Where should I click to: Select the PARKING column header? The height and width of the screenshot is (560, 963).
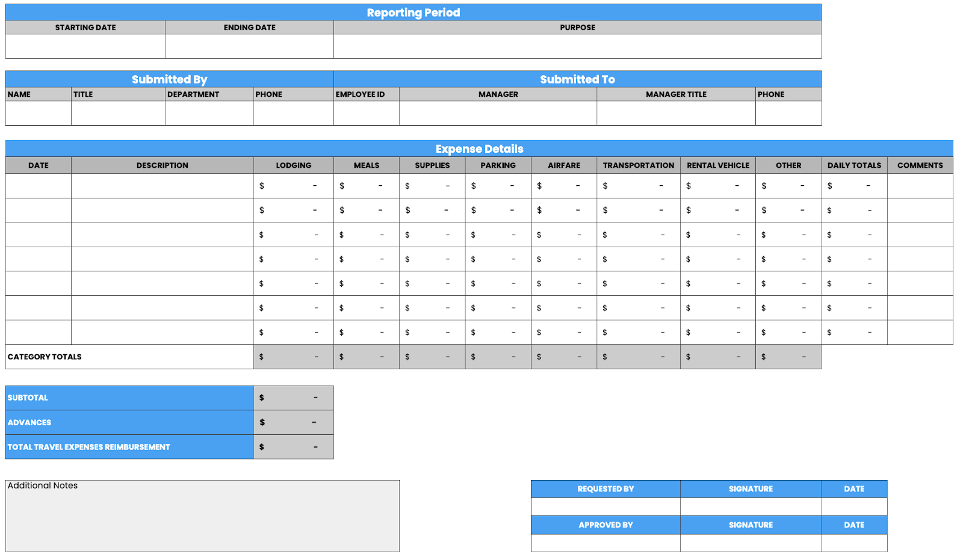(498, 165)
